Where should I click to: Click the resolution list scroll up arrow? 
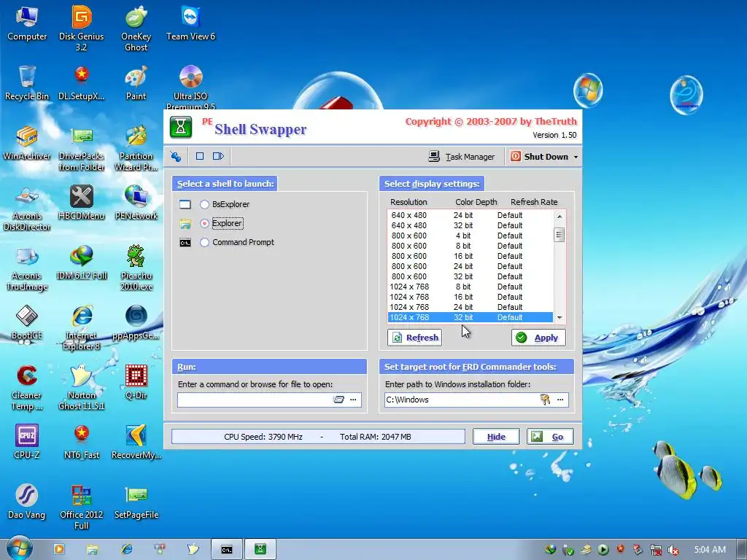click(x=560, y=216)
